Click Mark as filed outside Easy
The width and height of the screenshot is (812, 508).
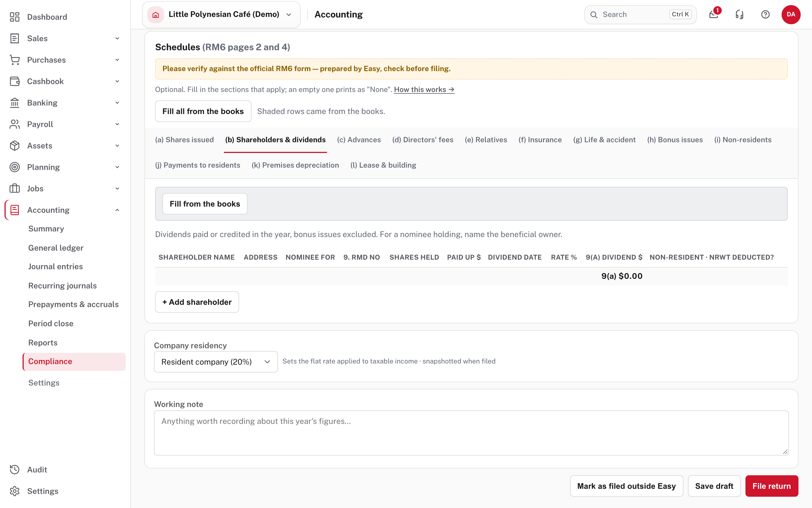pos(626,486)
